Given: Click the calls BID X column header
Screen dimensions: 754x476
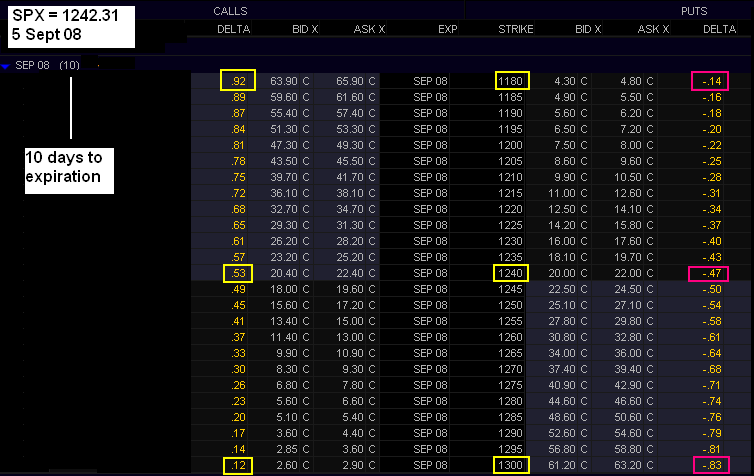Looking at the screenshot, I should tap(305, 29).
